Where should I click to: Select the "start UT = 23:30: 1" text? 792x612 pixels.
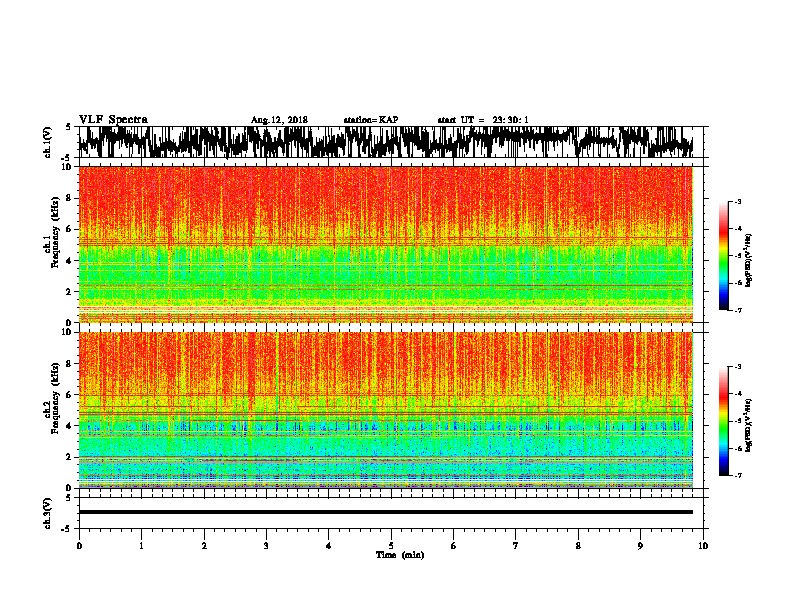483,120
